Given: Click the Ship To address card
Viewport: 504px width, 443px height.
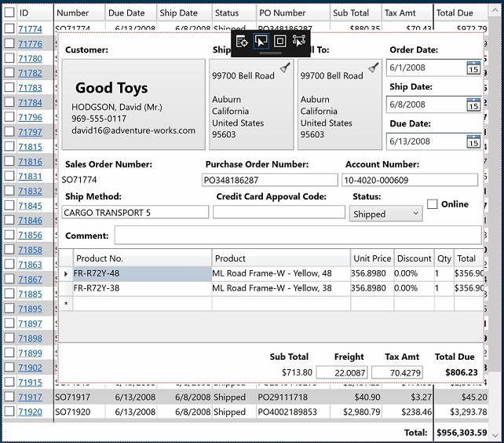Looking at the screenshot, I should click(x=251, y=104).
